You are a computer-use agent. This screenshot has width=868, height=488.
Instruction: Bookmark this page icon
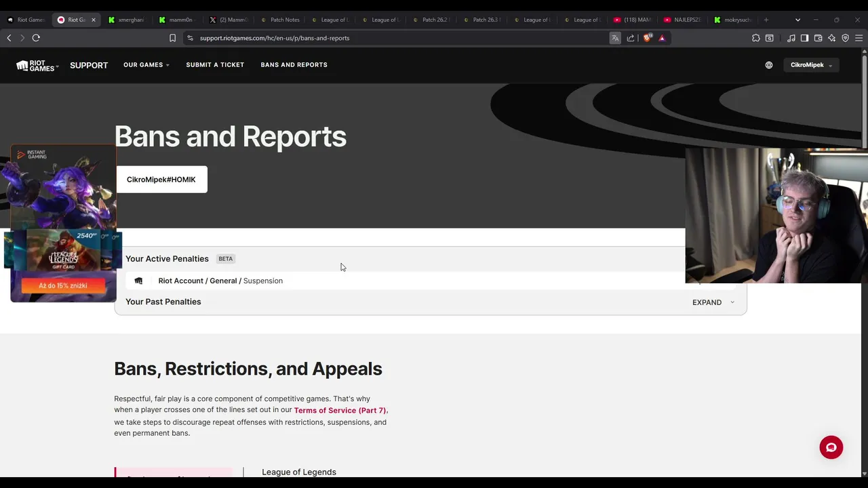coord(172,38)
